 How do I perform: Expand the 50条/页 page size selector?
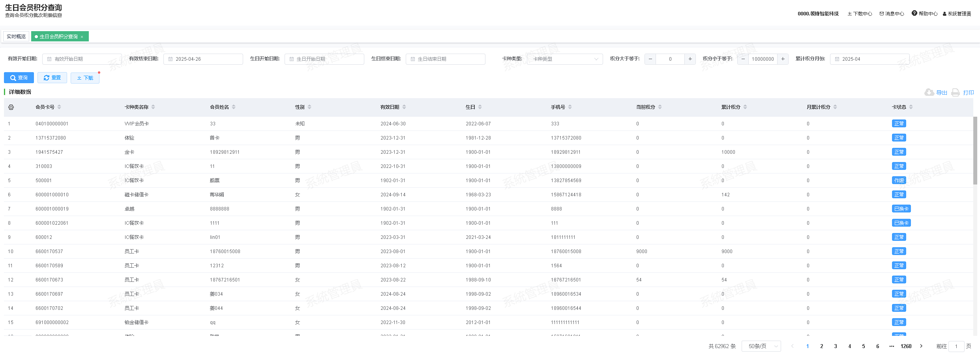click(x=761, y=346)
